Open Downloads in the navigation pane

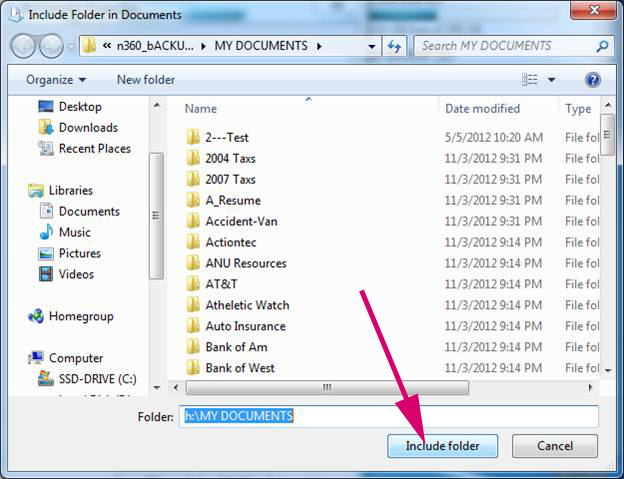coord(87,127)
